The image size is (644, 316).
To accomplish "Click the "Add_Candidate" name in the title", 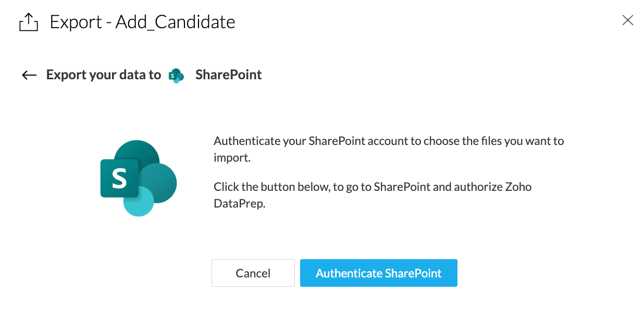I will click(175, 22).
